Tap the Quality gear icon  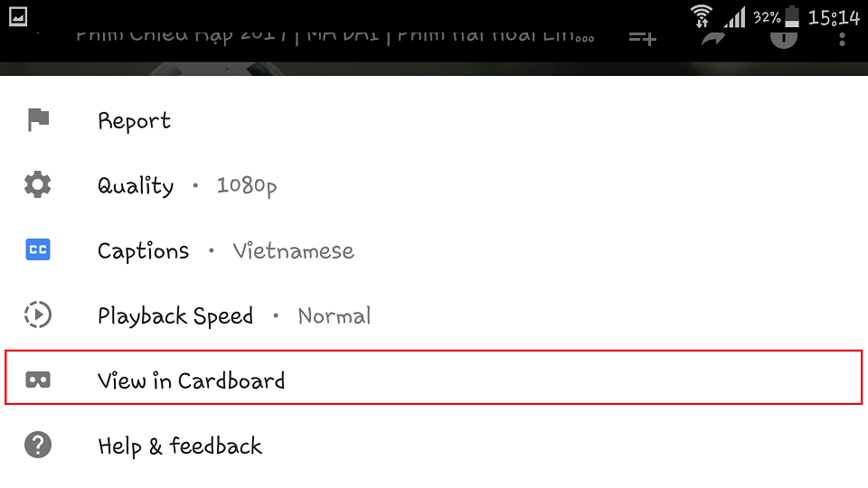click(x=38, y=184)
